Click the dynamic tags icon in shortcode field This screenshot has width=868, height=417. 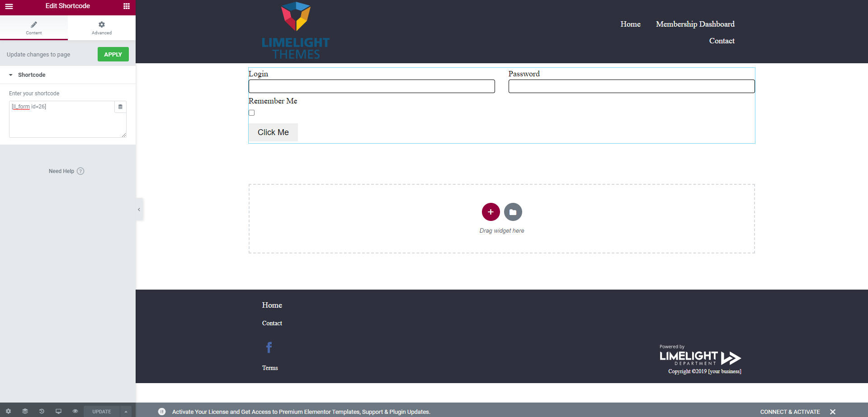tap(120, 107)
